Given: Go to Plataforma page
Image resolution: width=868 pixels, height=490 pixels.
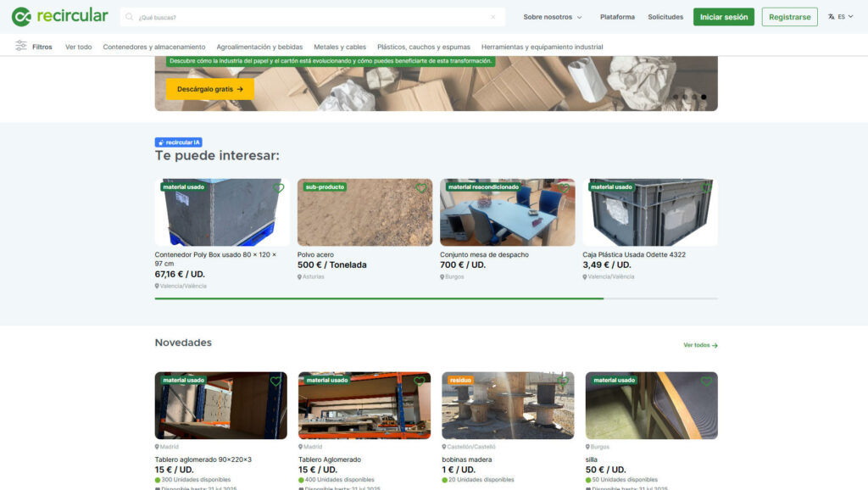Looking at the screenshot, I should (617, 17).
